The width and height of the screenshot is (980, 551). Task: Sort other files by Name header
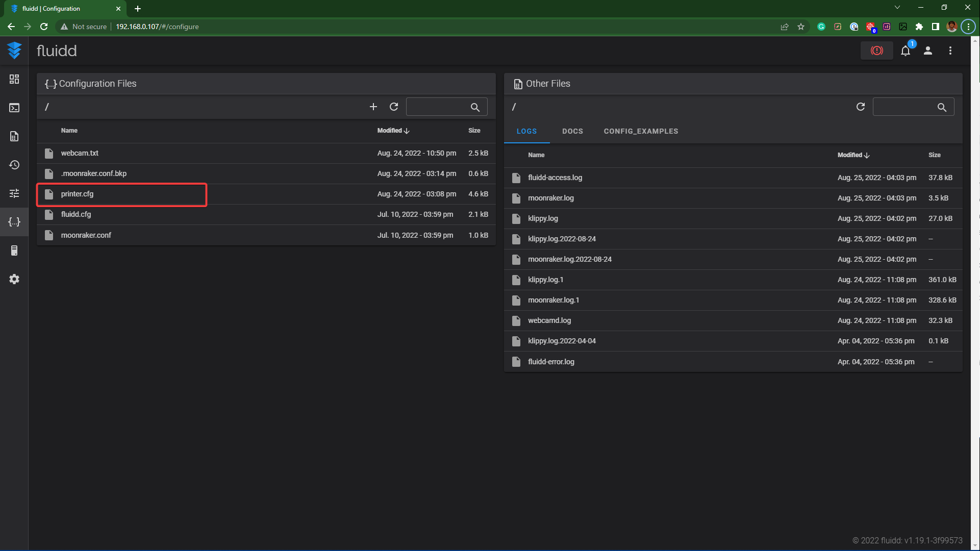536,155
